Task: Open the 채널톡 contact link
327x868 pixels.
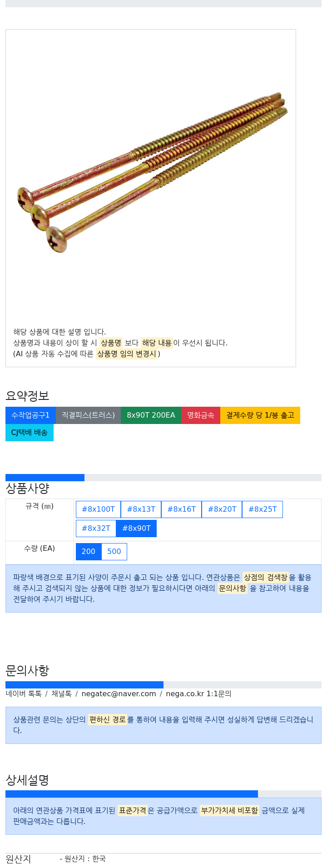Action: 61,694
